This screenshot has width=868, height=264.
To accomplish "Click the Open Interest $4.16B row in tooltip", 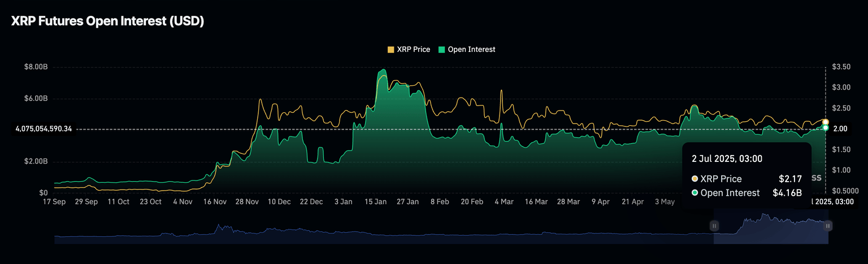I will pyautogui.click(x=747, y=193).
